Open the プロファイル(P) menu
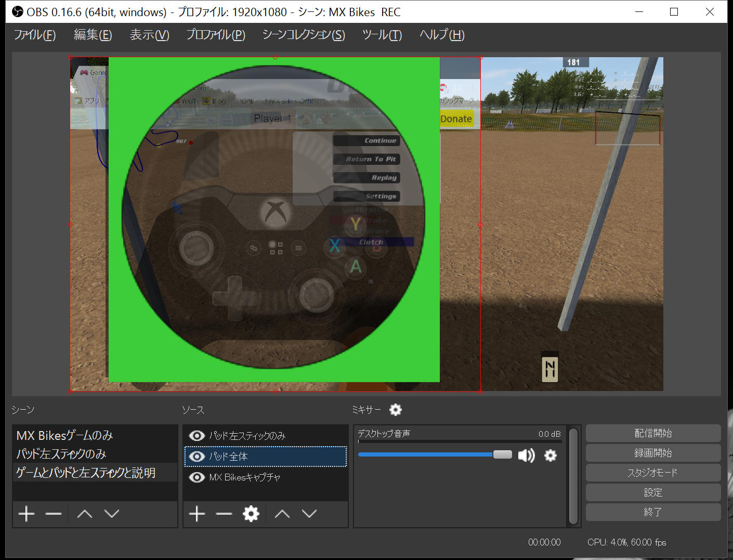Image resolution: width=733 pixels, height=560 pixels. click(216, 35)
